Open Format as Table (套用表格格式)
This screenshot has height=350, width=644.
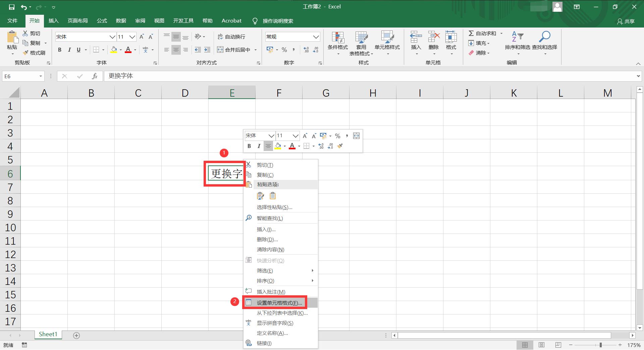tap(361, 43)
